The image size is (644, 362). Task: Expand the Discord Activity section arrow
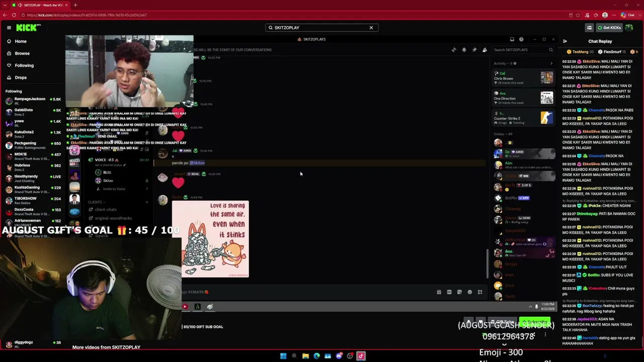click(x=551, y=63)
